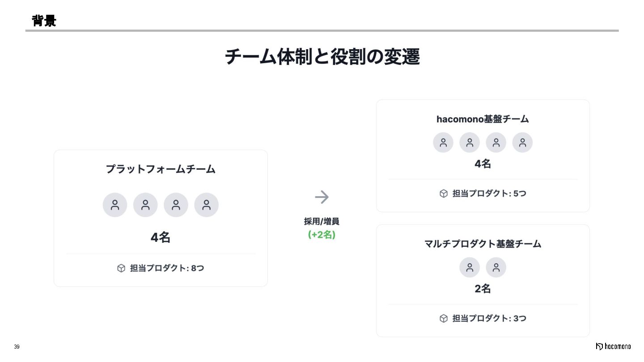Select the マルチプロダクト基盤チーム heading
Viewport: 644px width, 362px height.
483,244
